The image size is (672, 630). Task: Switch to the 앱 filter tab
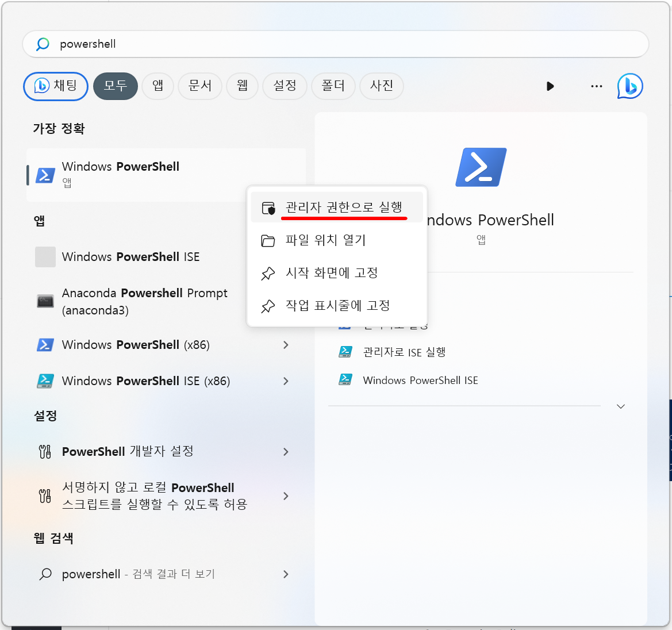click(158, 86)
